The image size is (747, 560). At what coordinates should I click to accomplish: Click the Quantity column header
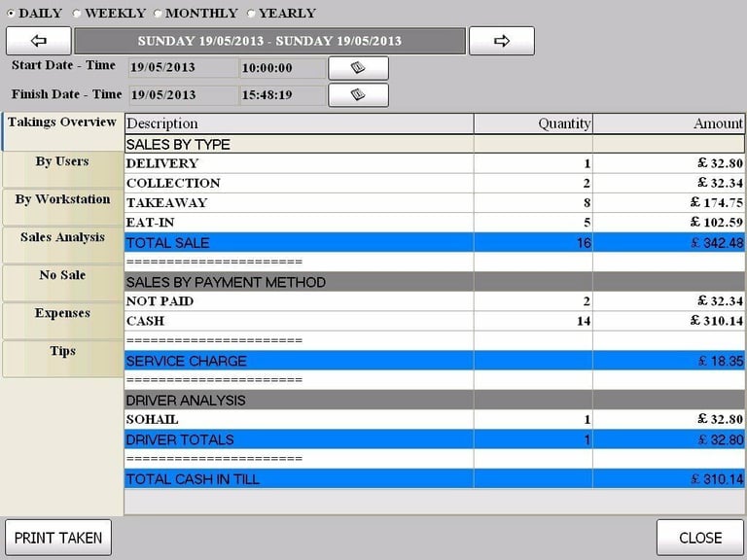click(x=534, y=123)
